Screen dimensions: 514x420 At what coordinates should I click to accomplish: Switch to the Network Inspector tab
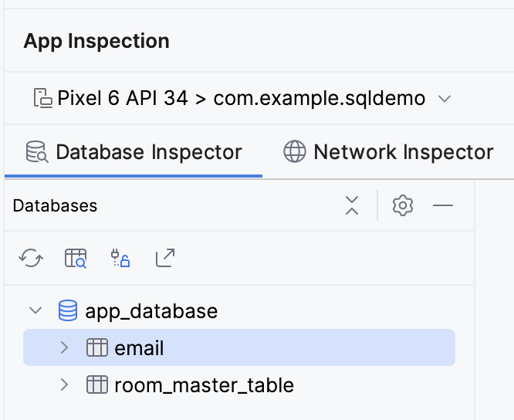[388, 152]
